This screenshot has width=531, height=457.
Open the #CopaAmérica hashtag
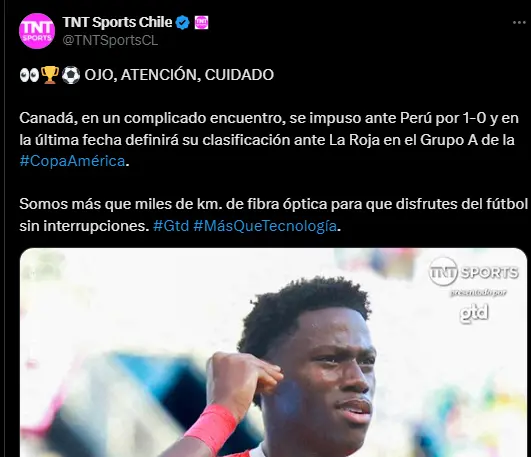(72, 161)
